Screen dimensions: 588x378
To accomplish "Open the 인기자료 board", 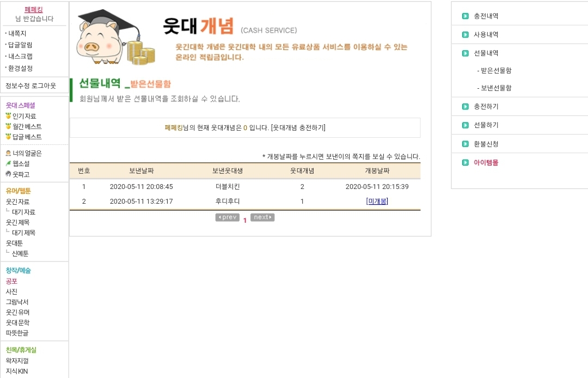I will coord(24,116).
